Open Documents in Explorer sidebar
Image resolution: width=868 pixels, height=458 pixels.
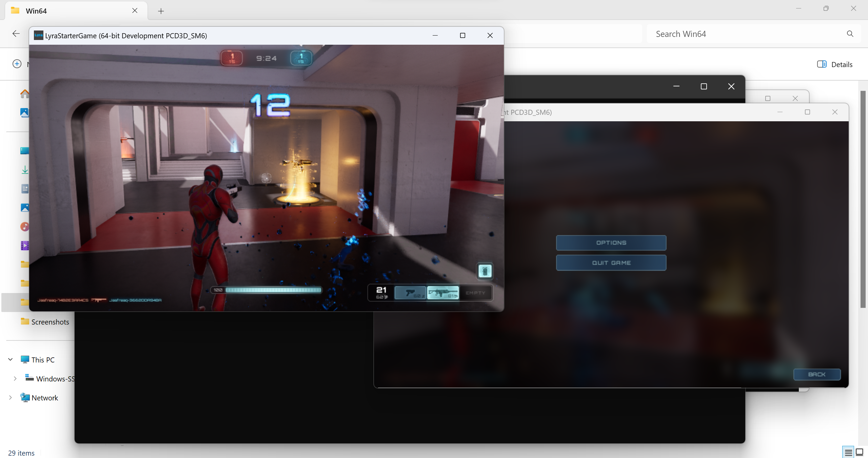coord(25,189)
